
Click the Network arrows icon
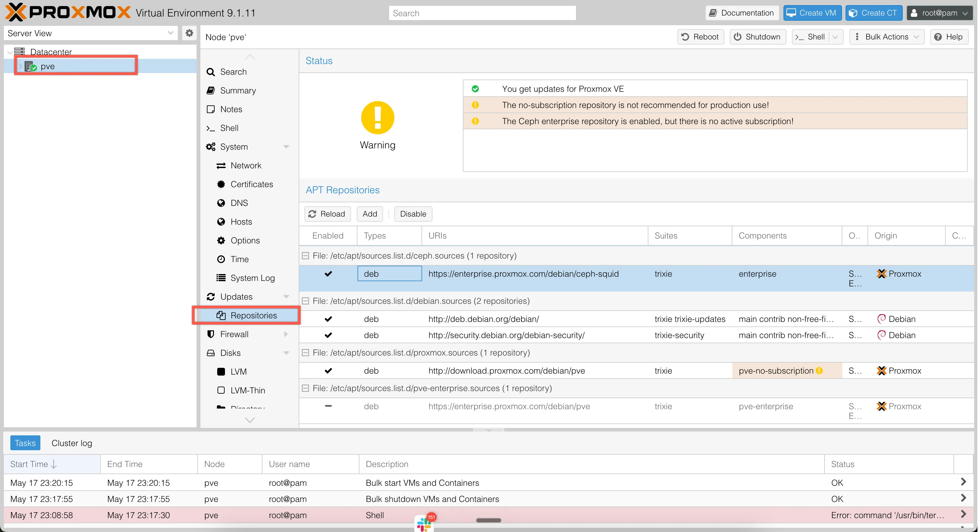click(x=221, y=165)
